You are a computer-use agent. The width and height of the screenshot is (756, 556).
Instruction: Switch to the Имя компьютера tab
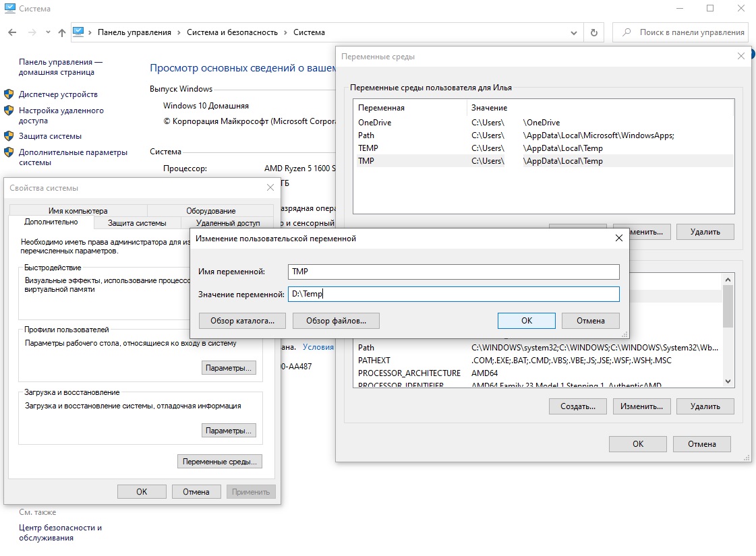pos(78,210)
